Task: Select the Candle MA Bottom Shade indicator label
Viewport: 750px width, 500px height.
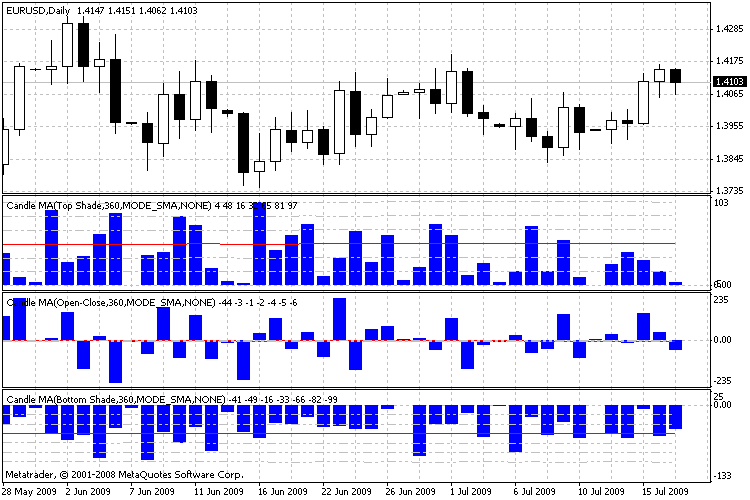Action: pos(115,399)
